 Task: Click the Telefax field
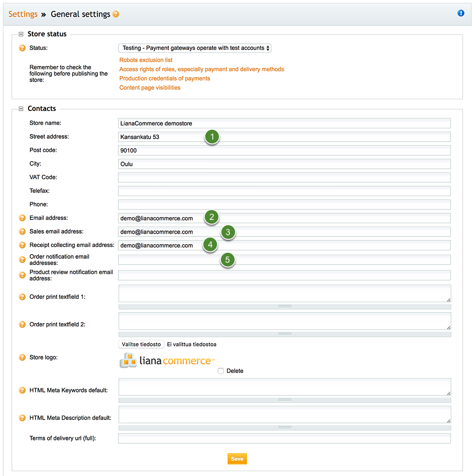pyautogui.click(x=285, y=191)
